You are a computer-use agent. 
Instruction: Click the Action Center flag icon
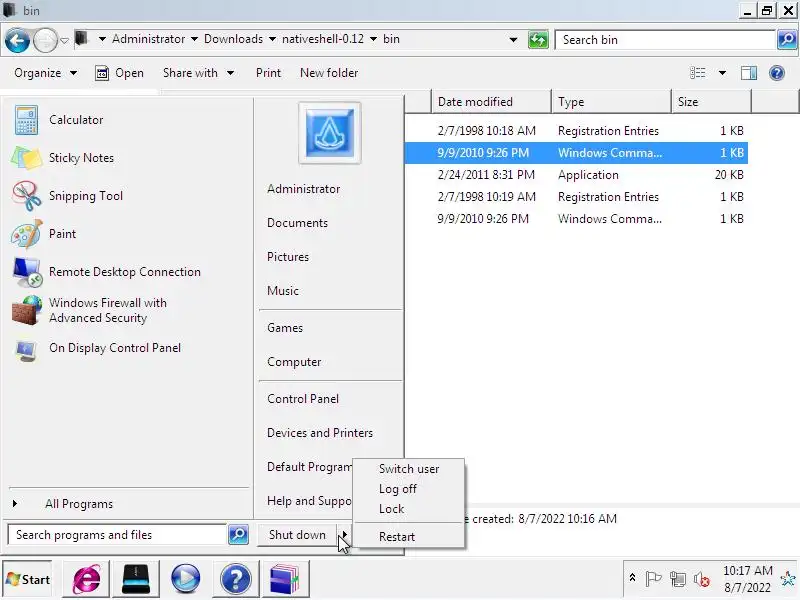coord(653,579)
